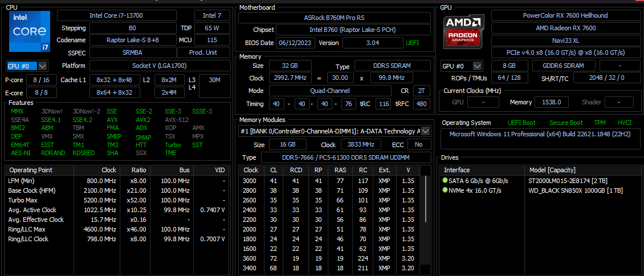Click the module clock 3833 MHz field

coord(361,145)
